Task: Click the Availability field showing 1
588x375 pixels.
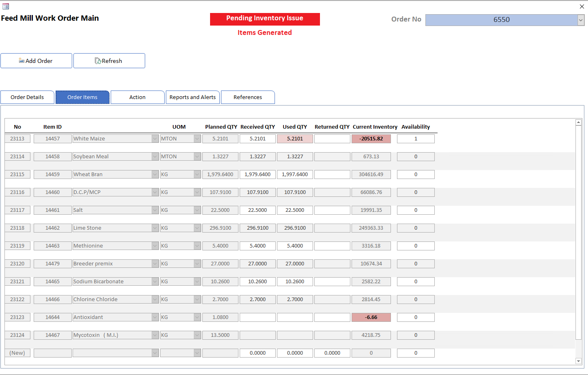Action: tap(416, 139)
